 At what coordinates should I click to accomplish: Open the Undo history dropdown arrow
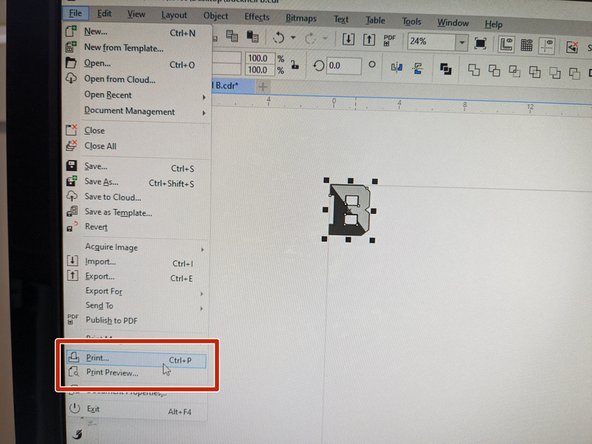point(293,38)
